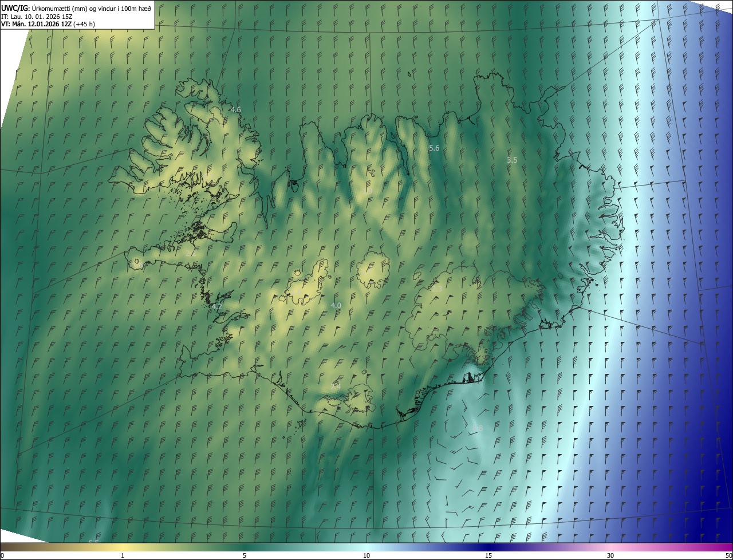733x560 pixels.
Task: Click the 4.6 value label near Westfjords
Action: click(235, 109)
